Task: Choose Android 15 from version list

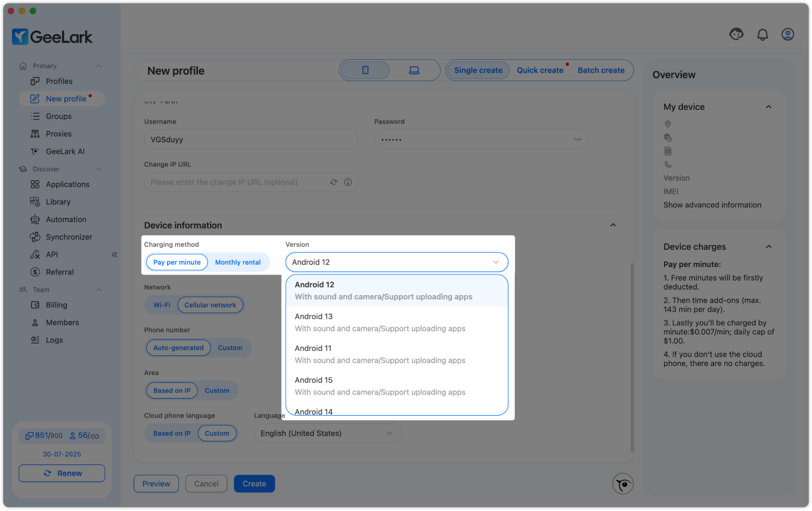Action: click(x=396, y=386)
